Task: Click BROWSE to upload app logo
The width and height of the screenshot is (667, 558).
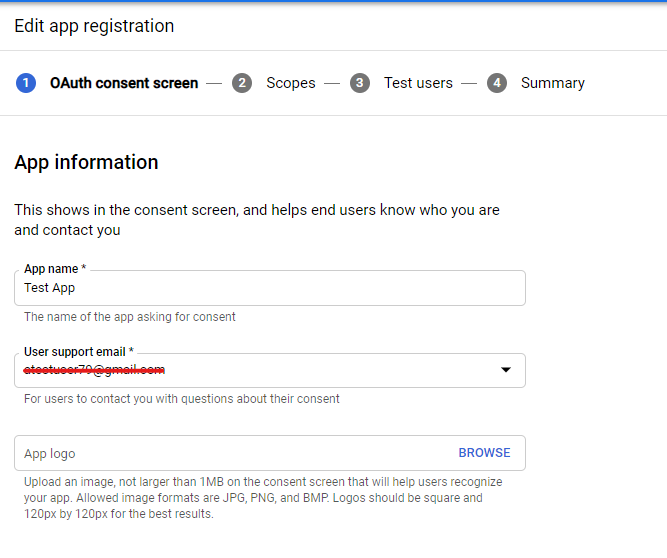Action: click(x=484, y=453)
